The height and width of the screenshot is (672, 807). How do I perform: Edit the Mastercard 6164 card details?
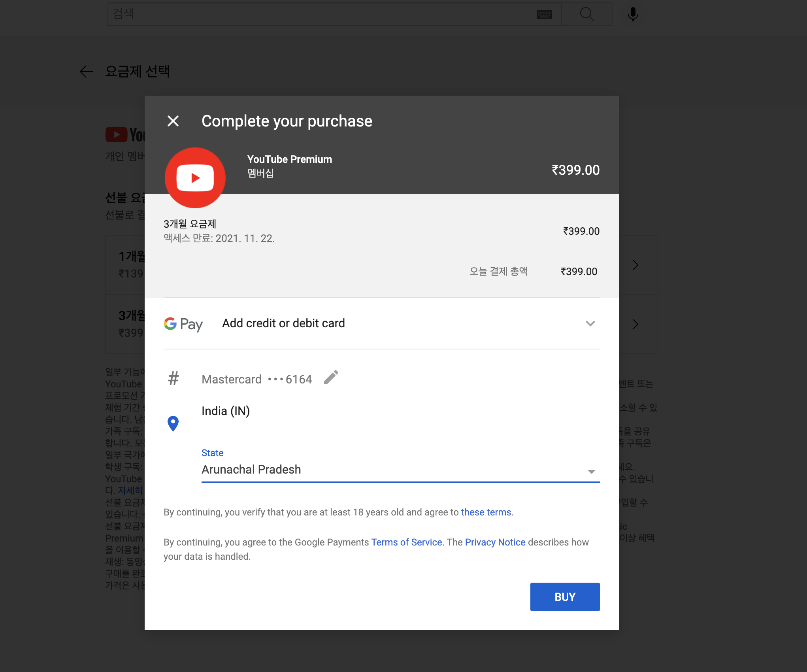click(x=331, y=378)
